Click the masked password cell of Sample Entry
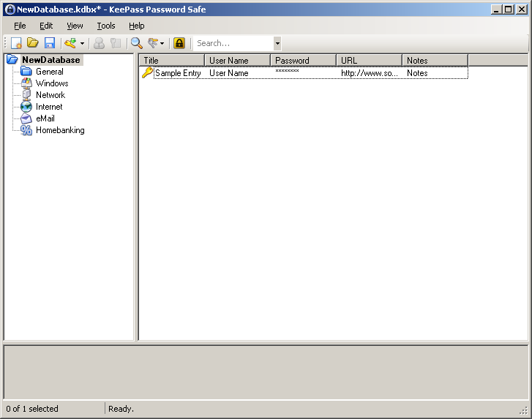Viewport: 532px width, 419px height. pos(287,71)
